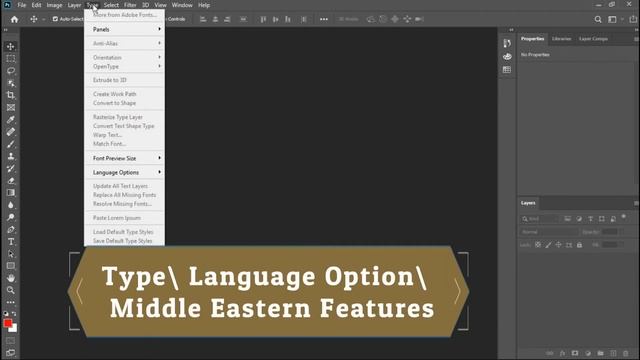Select the Lasso tool
The height and width of the screenshot is (360, 640).
pyautogui.click(x=11, y=71)
